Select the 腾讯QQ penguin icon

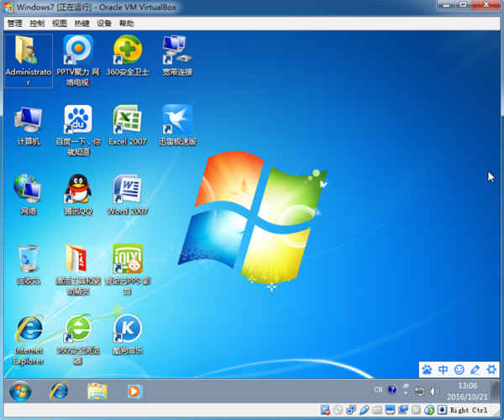coord(77,190)
